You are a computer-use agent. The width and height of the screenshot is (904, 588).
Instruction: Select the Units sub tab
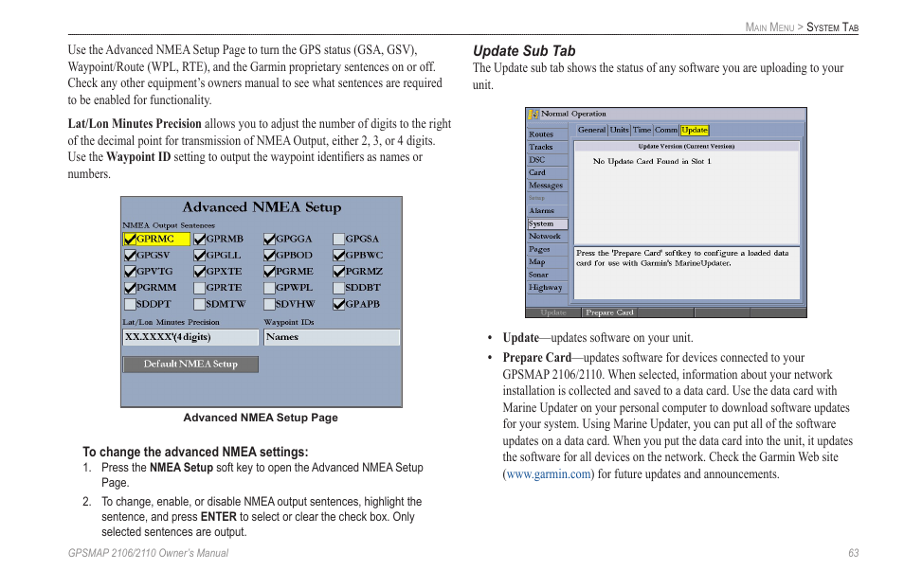(x=619, y=130)
